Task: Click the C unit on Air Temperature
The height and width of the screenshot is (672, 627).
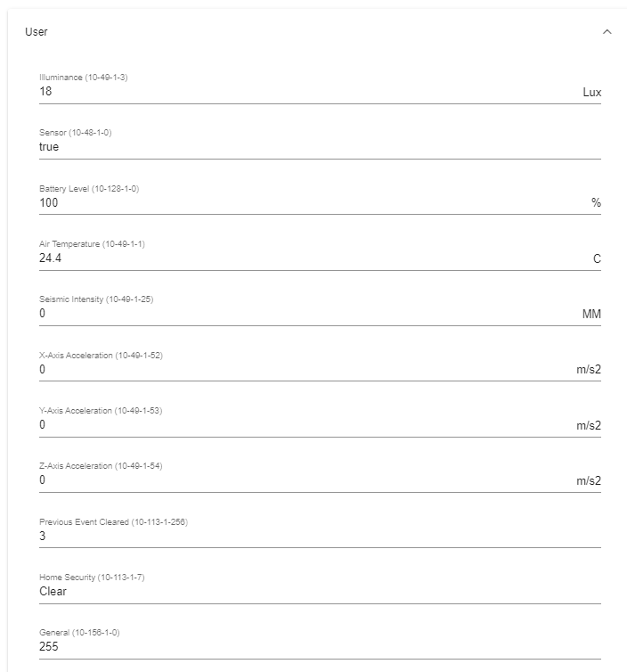Action: 597,258
